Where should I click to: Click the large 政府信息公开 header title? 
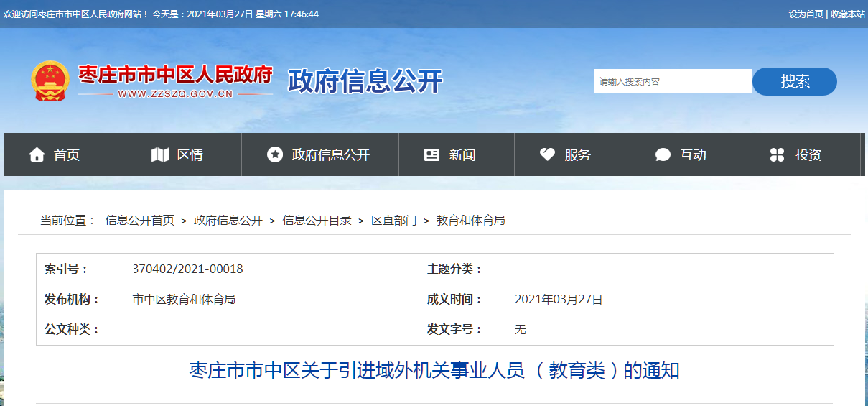[365, 81]
